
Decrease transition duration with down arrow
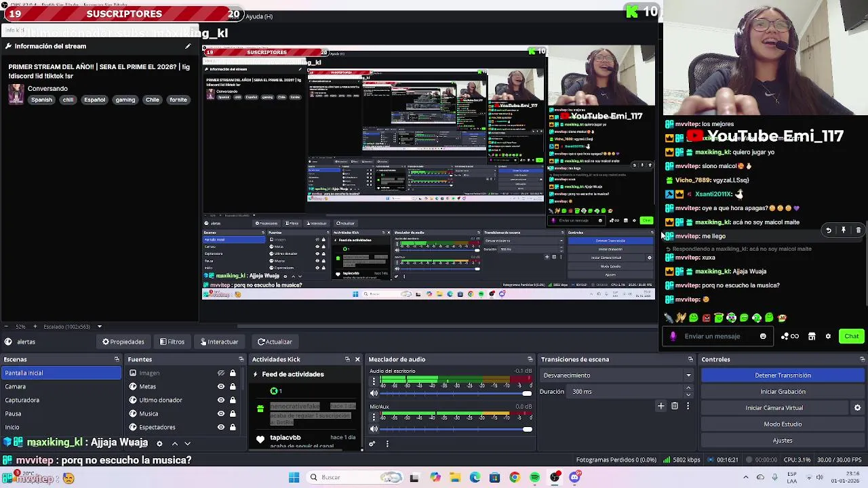pyautogui.click(x=688, y=395)
